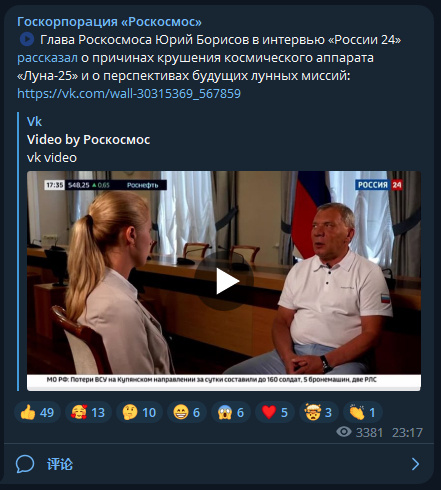Viewport: 441px width, 490px height.
Task: Toggle the grinning face reaction showing 6
Action: 187,412
